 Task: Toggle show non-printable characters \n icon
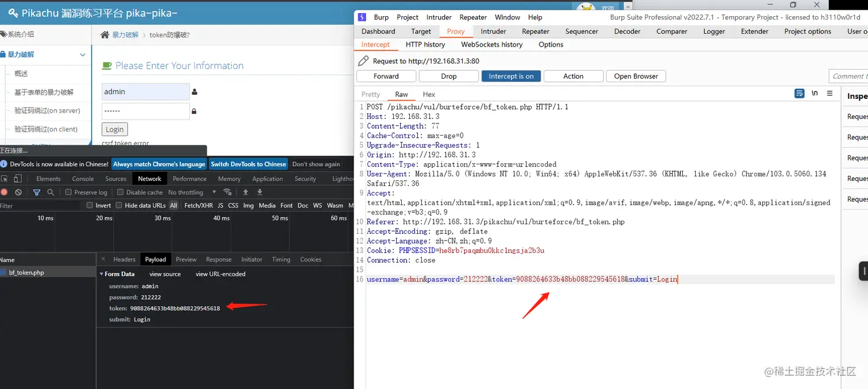point(815,94)
